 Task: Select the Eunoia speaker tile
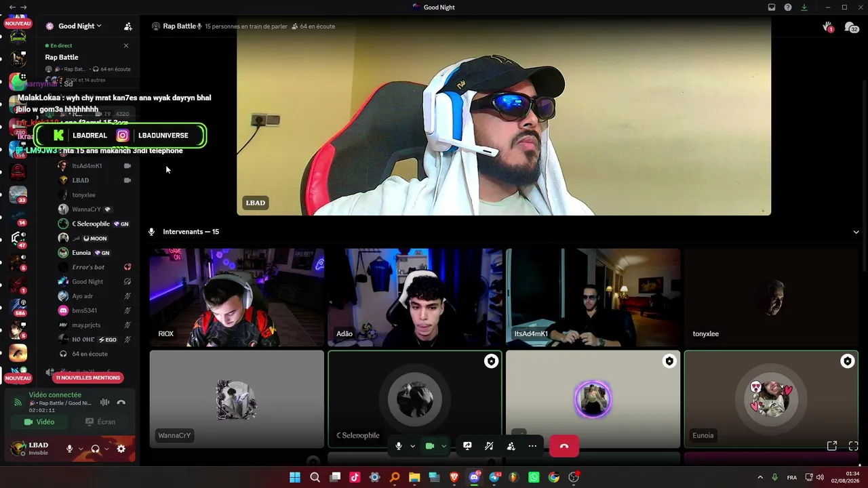(x=771, y=399)
